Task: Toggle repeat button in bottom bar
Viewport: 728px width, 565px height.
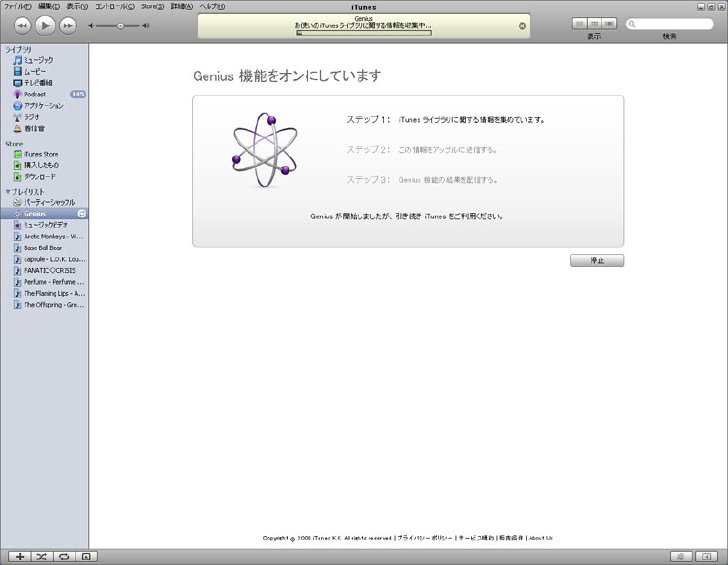Action: pos(64,557)
